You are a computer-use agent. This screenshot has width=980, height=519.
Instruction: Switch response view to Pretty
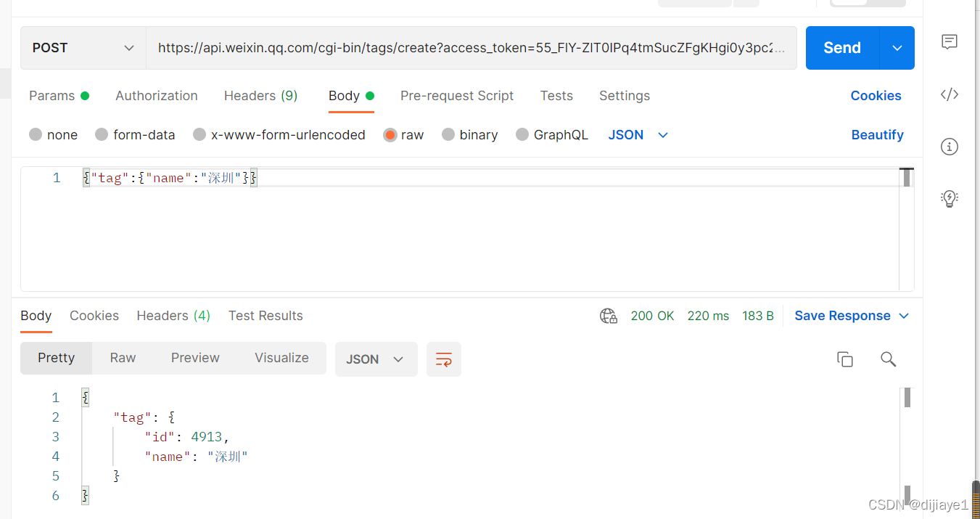pos(57,358)
